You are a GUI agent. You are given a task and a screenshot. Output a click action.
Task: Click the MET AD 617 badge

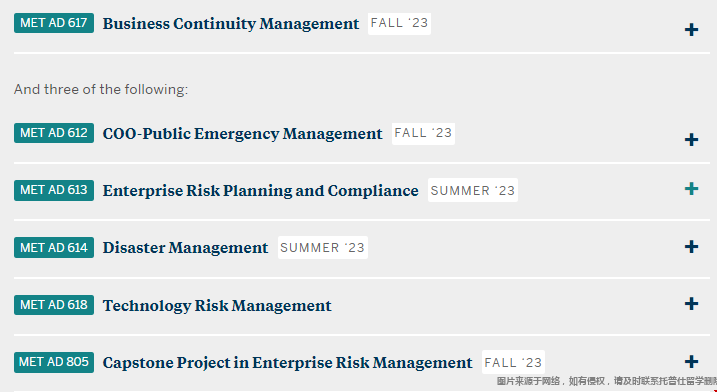click(54, 23)
